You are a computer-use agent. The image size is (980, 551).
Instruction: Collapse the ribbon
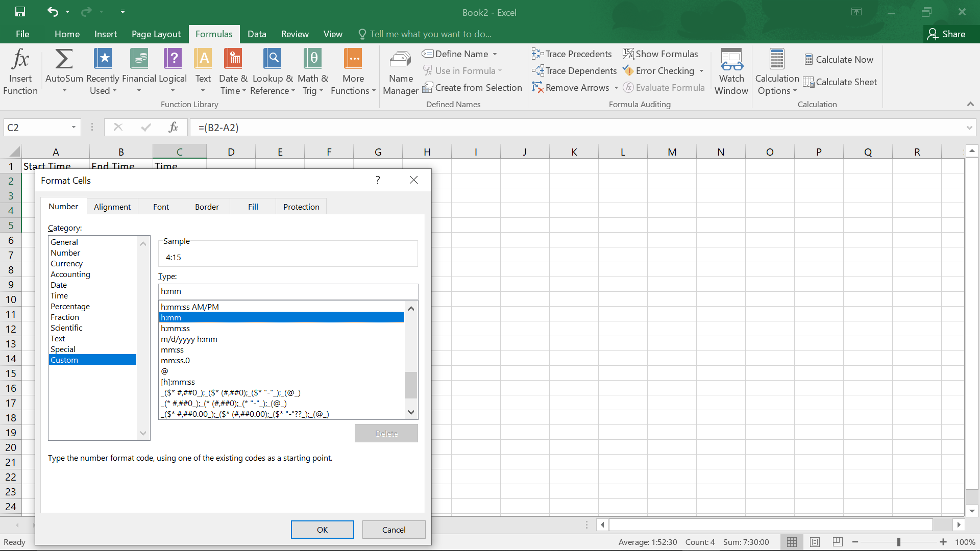970,104
